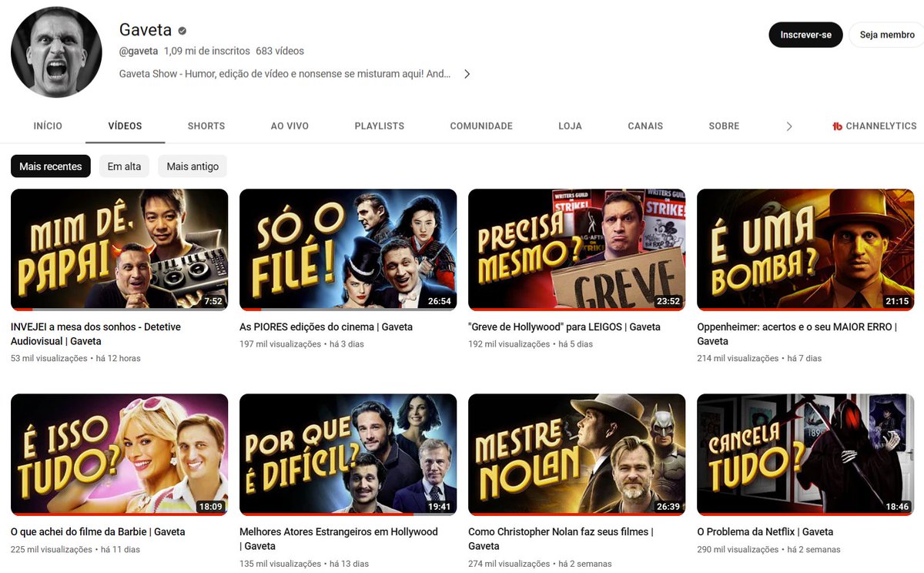924x573 pixels.
Task: Select the Mais recentes filter chip
Action: 51,166
